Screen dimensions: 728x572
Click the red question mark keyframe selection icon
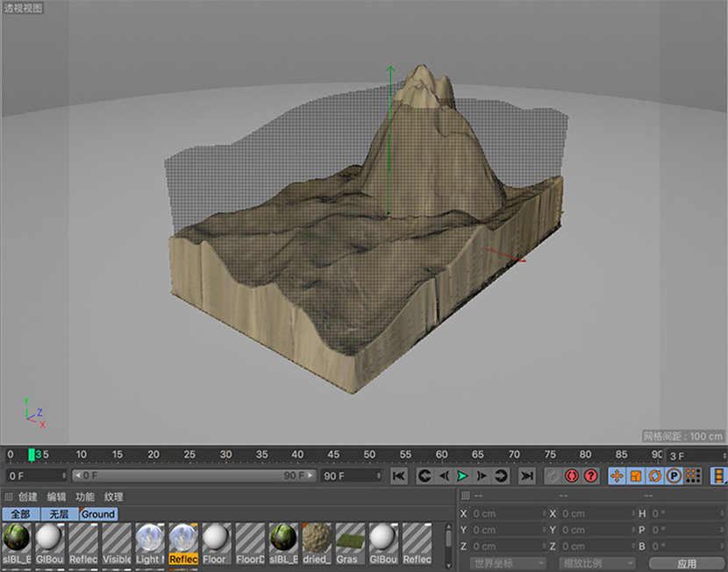pos(591,475)
